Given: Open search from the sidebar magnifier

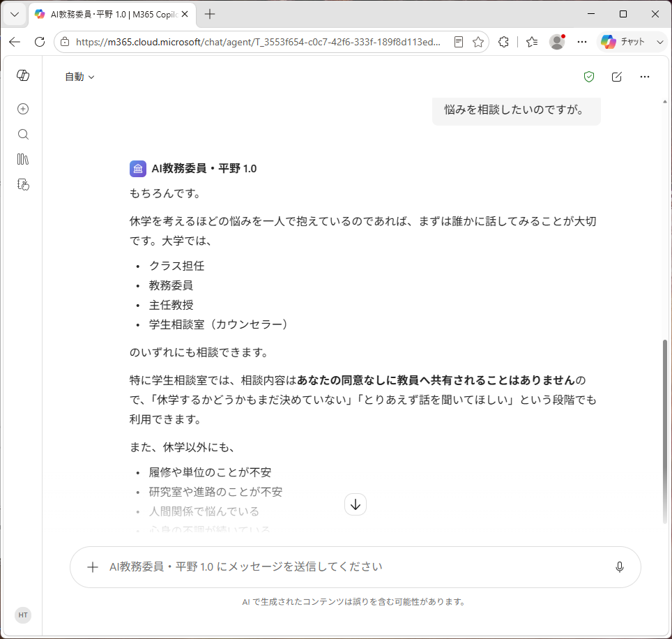Looking at the screenshot, I should (23, 135).
